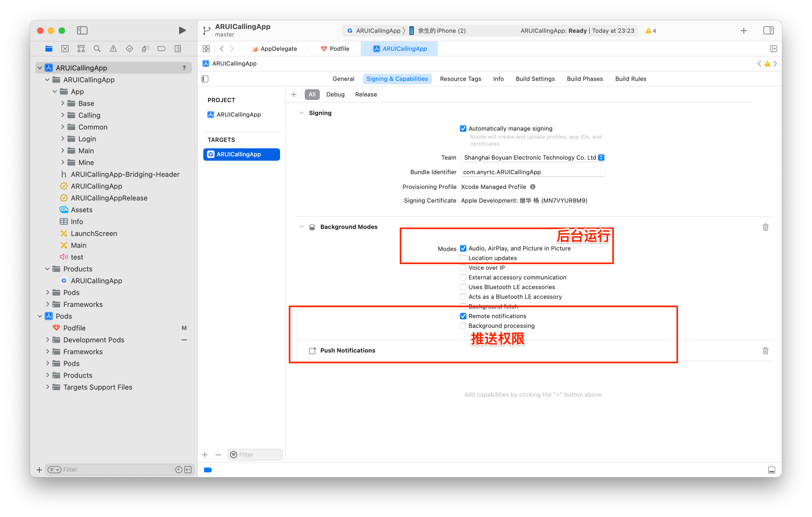Switch to Build Settings tab

pyautogui.click(x=535, y=79)
